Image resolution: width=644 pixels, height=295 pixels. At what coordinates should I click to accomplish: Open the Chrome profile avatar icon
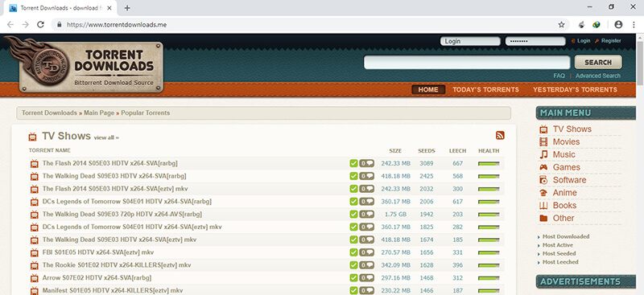coord(618,25)
